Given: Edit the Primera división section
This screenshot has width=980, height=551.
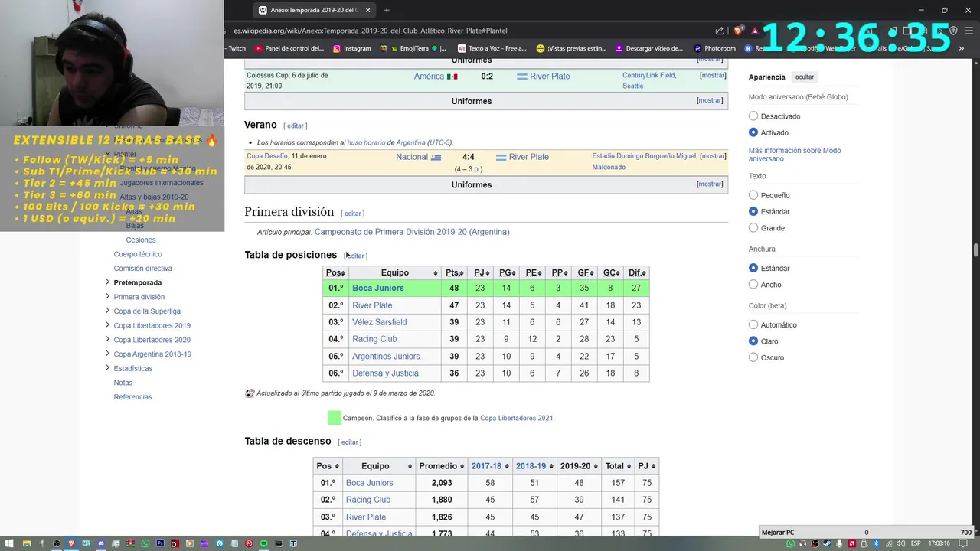Looking at the screenshot, I should point(352,214).
